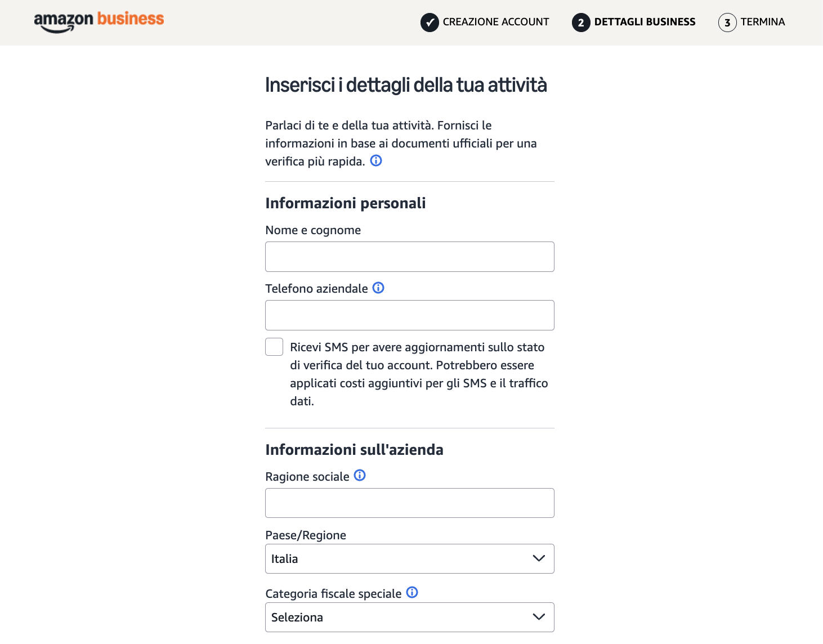Screen dimensions: 823x644
Task: Click the step 3 circle icon
Action: click(x=727, y=23)
